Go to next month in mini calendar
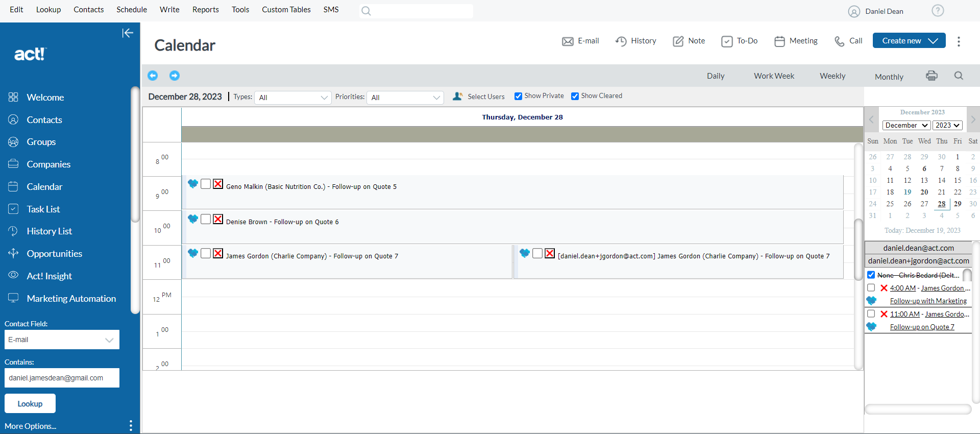980x434 pixels. point(973,119)
